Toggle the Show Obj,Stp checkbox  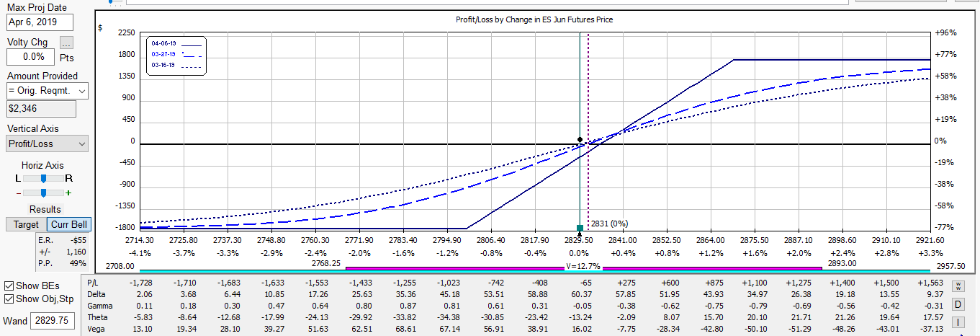click(9, 299)
